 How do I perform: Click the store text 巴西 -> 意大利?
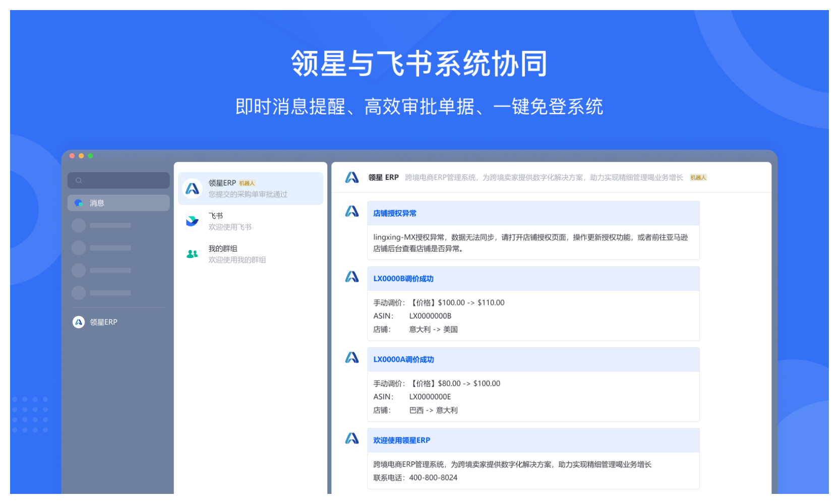433,410
